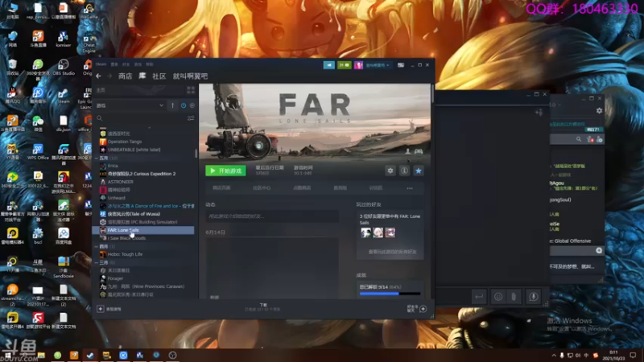
Task: Click the library search field
Action: pos(141,118)
